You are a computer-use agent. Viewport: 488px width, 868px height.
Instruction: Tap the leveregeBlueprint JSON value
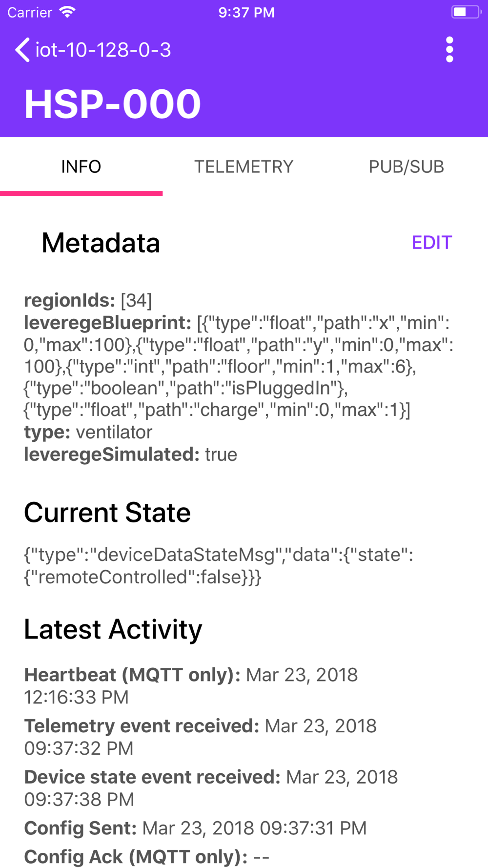click(x=239, y=366)
